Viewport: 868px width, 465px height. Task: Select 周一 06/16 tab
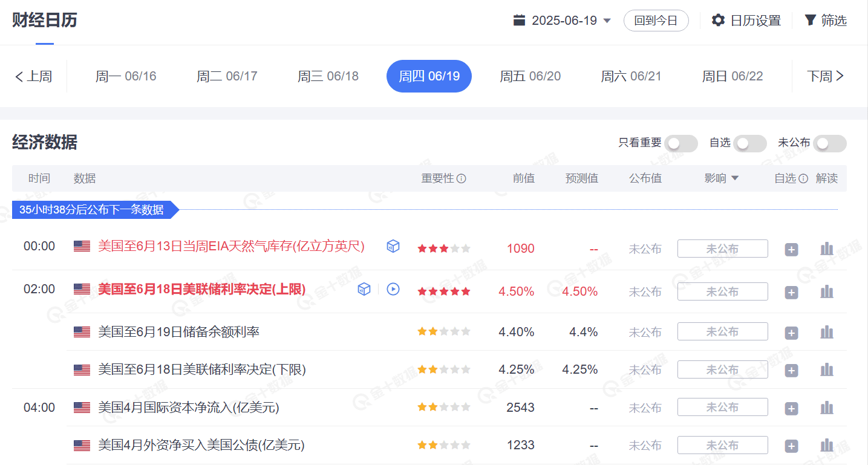(126, 76)
